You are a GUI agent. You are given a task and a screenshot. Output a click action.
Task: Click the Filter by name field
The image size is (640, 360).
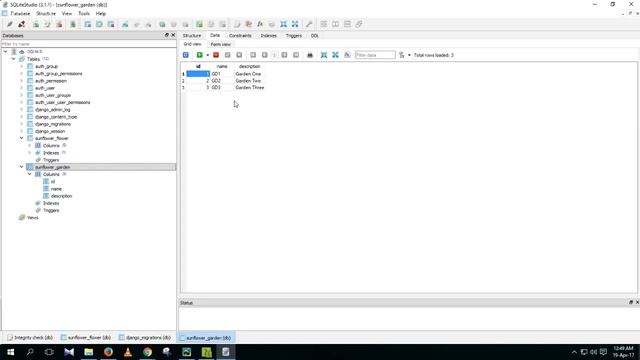(x=89, y=44)
